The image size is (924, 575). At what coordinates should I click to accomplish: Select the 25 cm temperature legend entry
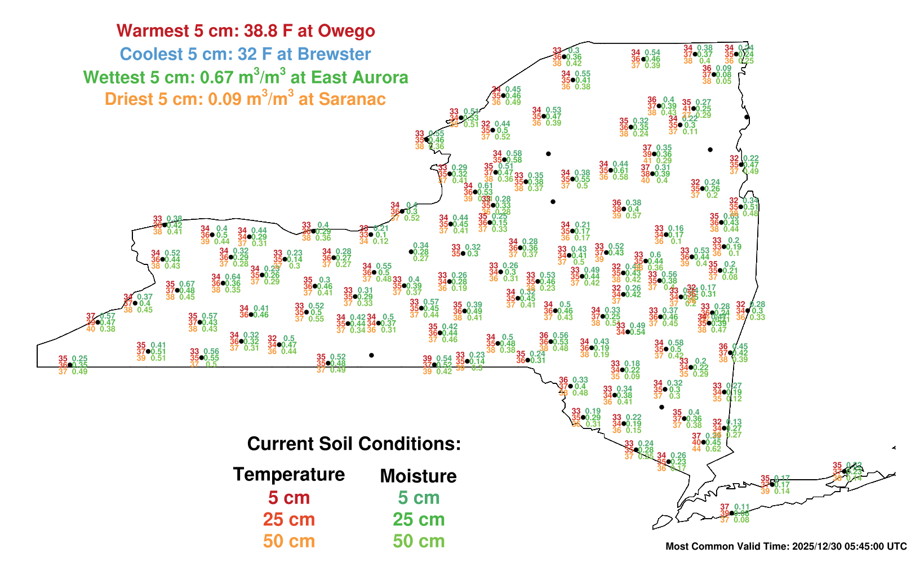point(288,519)
